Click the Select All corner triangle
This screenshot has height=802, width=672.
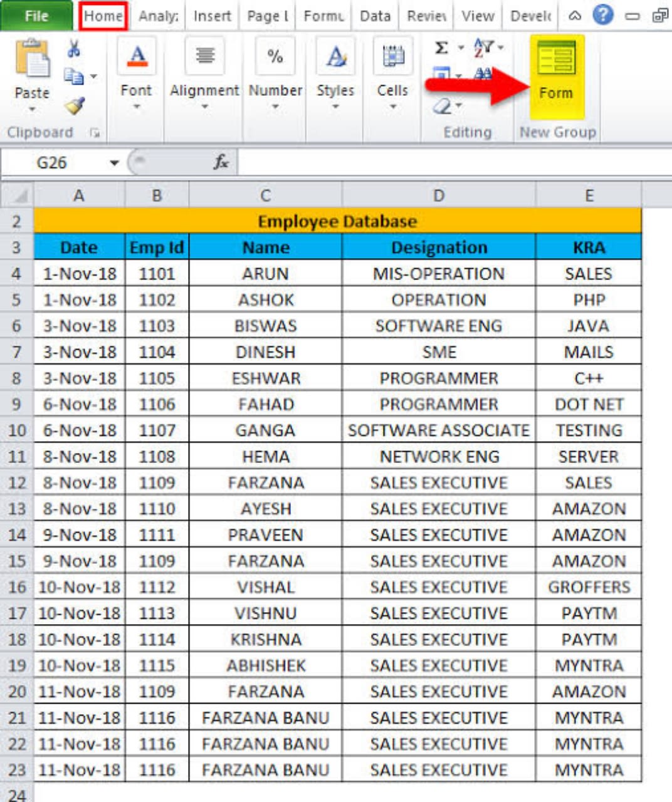(x=17, y=195)
